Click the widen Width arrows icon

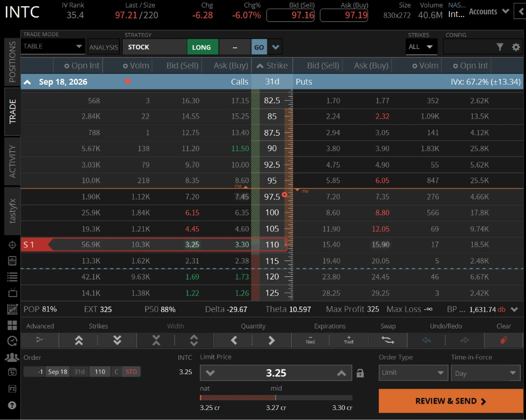click(194, 341)
